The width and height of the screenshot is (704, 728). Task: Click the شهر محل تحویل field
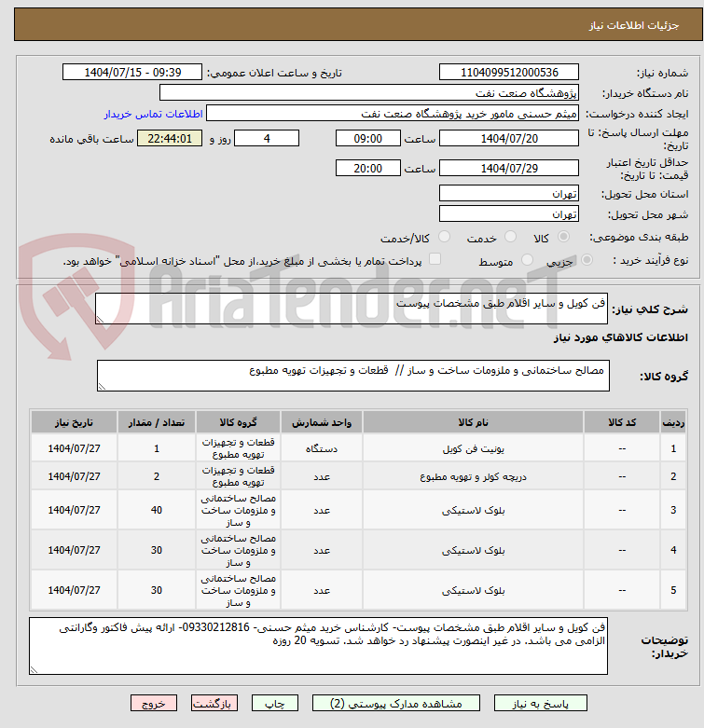click(508, 213)
